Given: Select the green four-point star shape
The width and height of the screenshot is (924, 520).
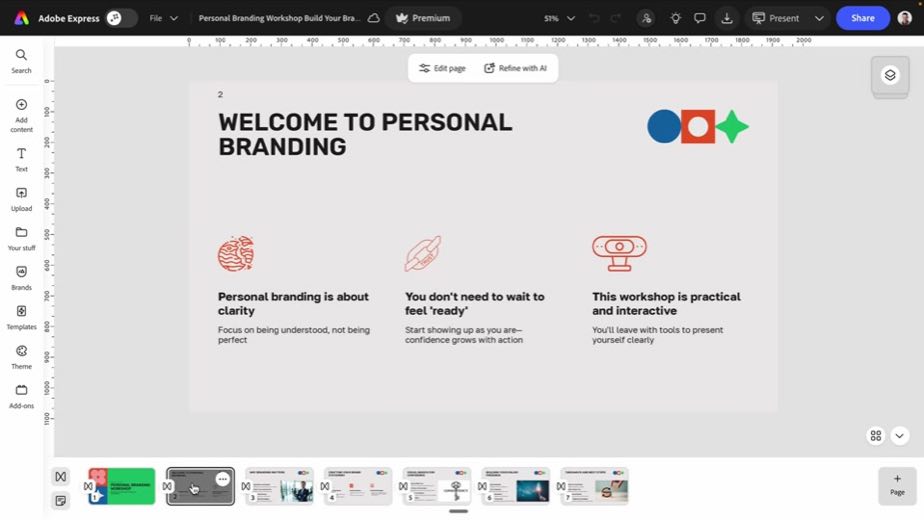Looking at the screenshot, I should tap(732, 126).
